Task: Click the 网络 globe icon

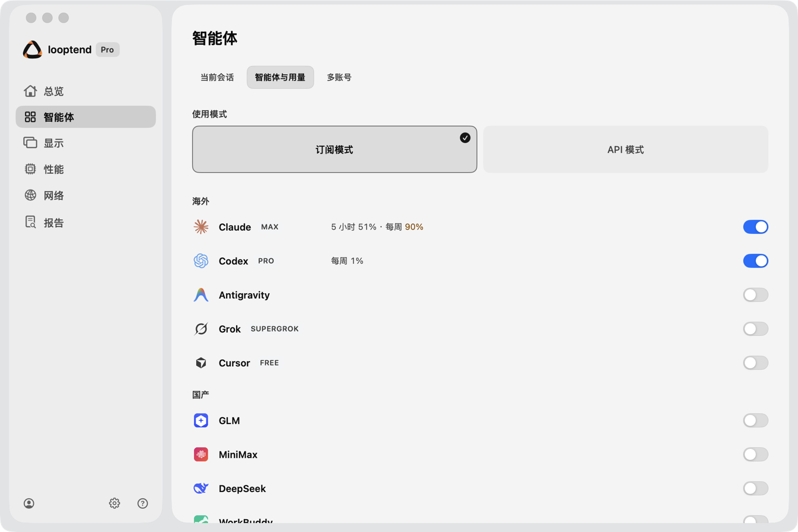Action: coord(30,195)
